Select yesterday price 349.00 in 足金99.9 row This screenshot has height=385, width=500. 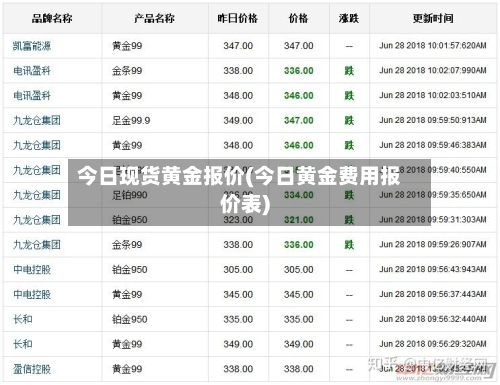[x=238, y=120]
